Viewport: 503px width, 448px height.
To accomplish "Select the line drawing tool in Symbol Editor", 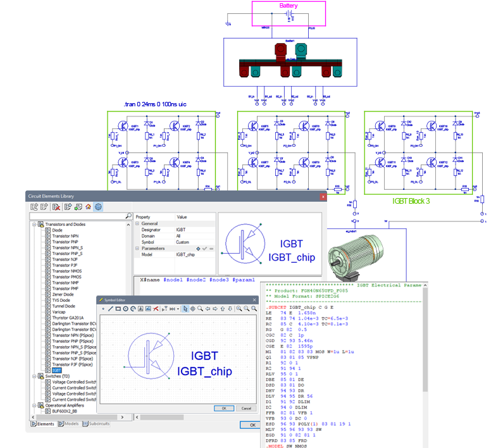I will (x=110, y=309).
